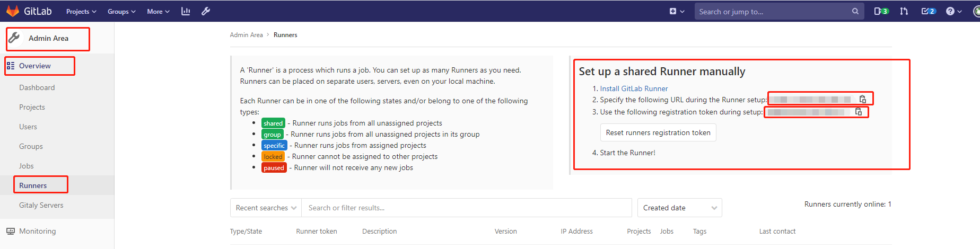Click Runners currently online text
Screen dimensions: 980x249
coord(847,204)
